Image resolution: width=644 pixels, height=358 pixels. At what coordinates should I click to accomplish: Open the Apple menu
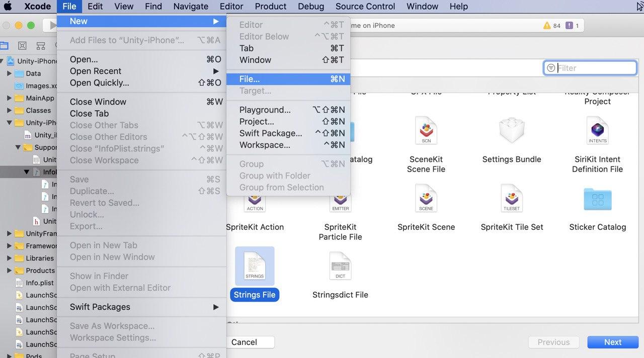(x=8, y=7)
